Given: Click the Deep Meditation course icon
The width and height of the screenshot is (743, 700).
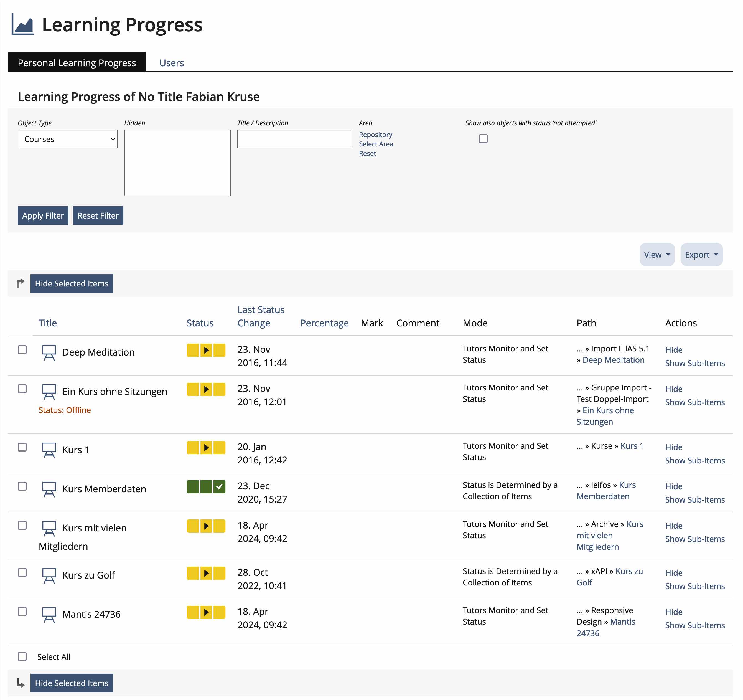Looking at the screenshot, I should (49, 352).
